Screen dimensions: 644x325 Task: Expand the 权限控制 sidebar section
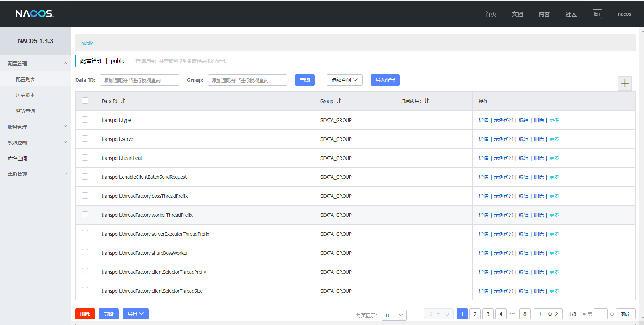[x=35, y=143]
